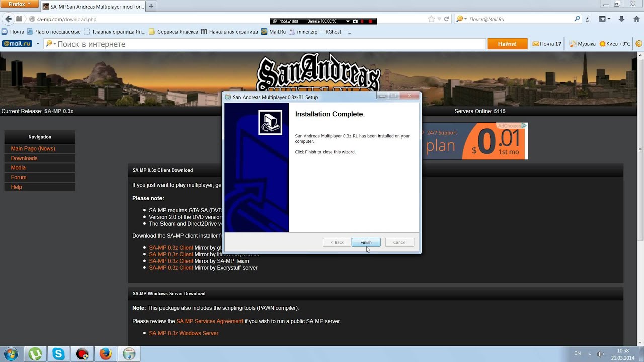Open the miner.zip — RGhost bookmark
The height and width of the screenshot is (362, 644).
point(320,32)
